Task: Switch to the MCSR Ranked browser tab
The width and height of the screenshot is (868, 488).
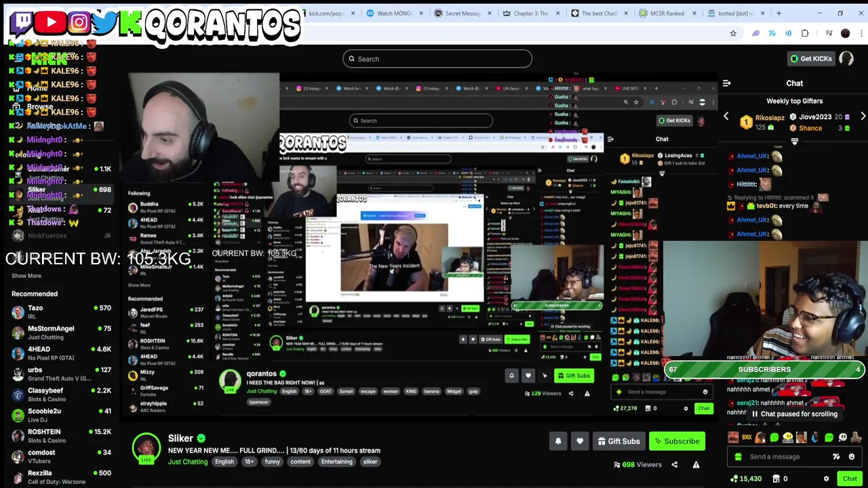Action: 667,13
